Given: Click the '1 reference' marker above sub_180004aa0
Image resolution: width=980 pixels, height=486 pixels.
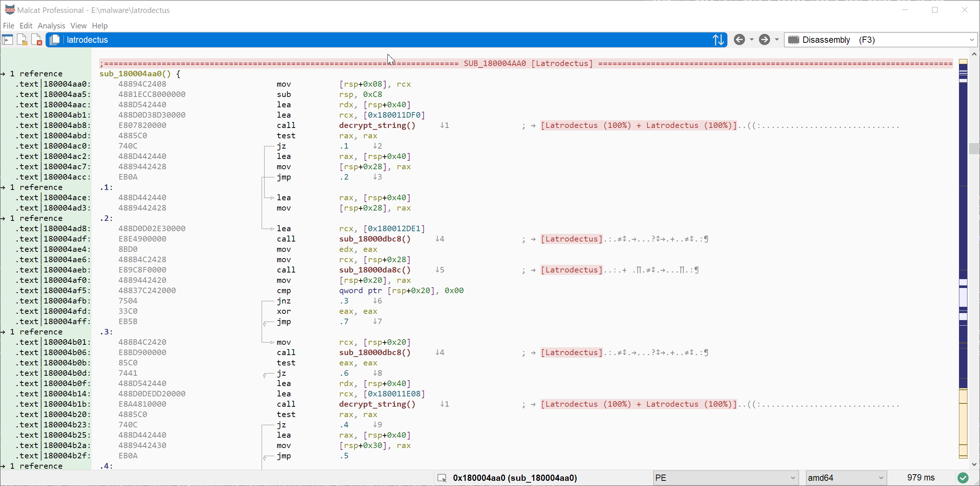Looking at the screenshot, I should coord(36,74).
